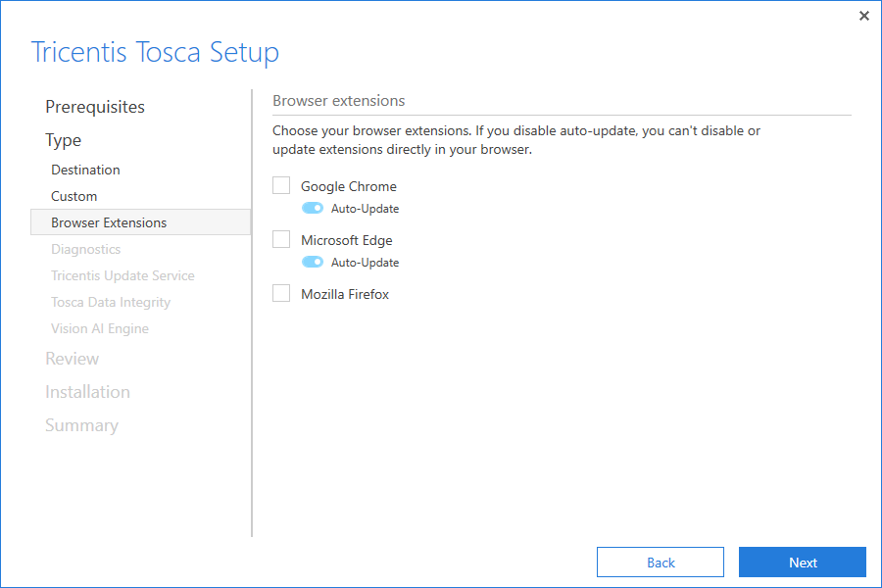Select the Installation section

[87, 392]
